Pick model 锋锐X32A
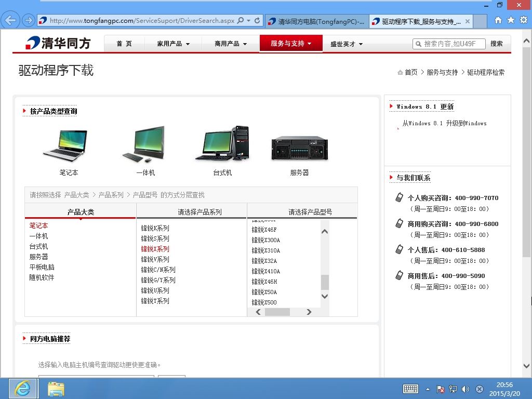Image resolution: width=532 pixels, height=399 pixels. click(x=264, y=261)
